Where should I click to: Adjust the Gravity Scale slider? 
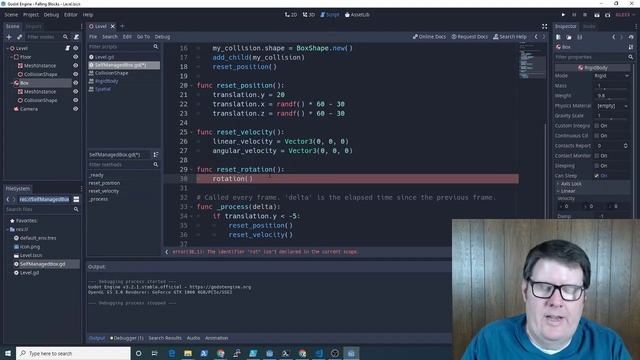pyautogui.click(x=611, y=119)
